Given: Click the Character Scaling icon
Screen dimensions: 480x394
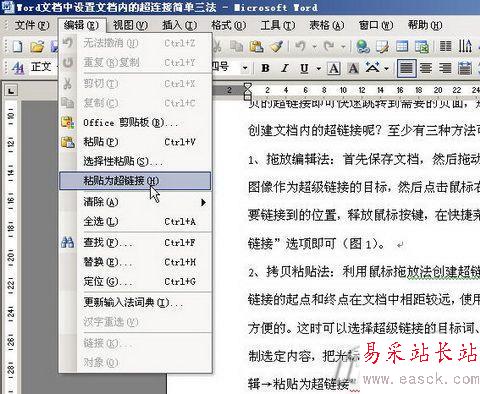Looking at the screenshot, I should [x=373, y=68].
